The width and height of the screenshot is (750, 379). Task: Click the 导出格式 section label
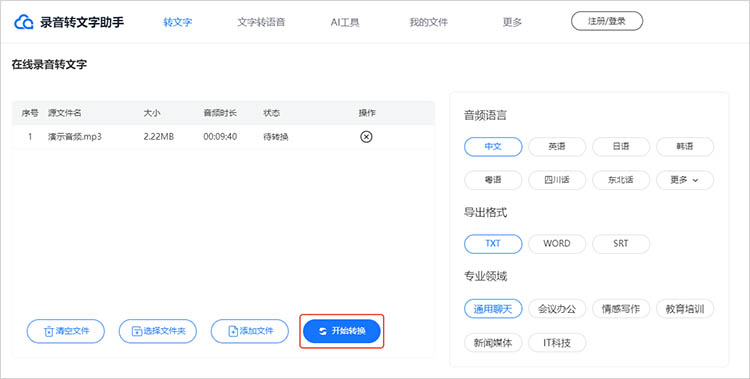point(485,212)
